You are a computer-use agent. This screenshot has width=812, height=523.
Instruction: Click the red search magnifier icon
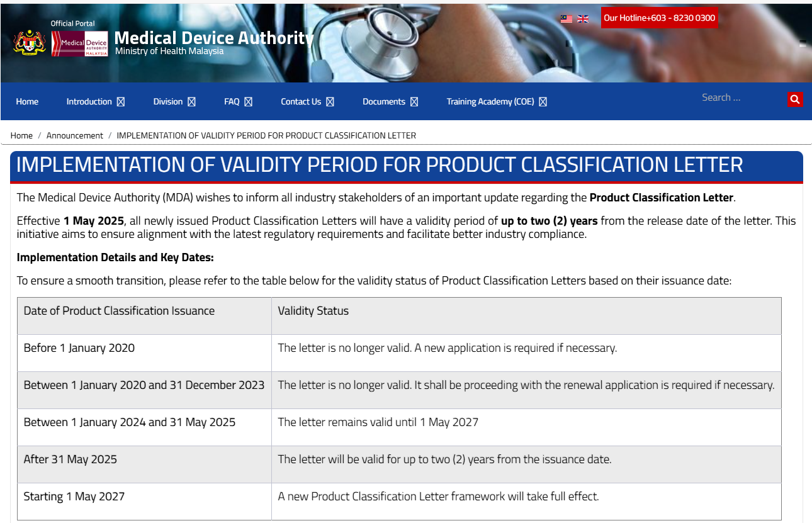coord(795,99)
